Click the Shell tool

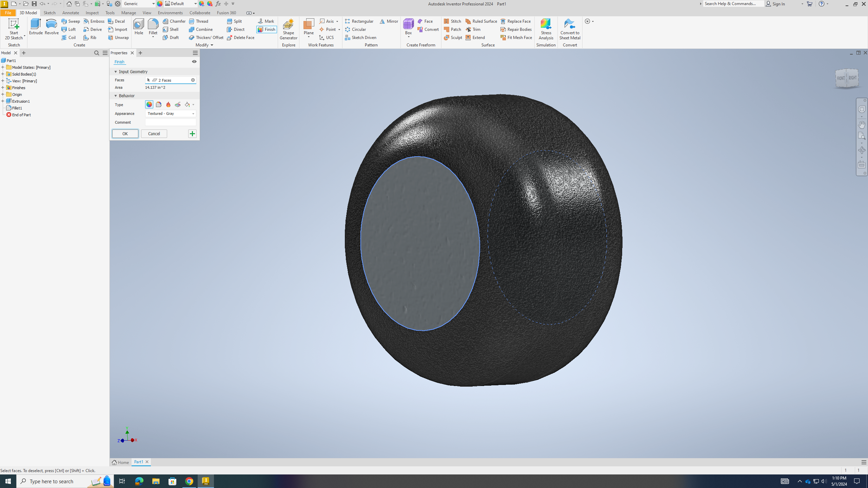click(x=171, y=29)
